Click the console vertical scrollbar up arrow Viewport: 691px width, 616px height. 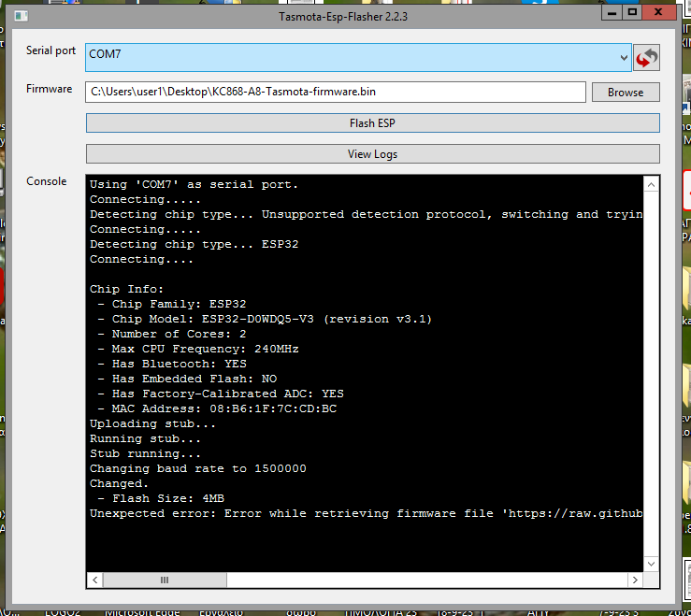coord(652,181)
